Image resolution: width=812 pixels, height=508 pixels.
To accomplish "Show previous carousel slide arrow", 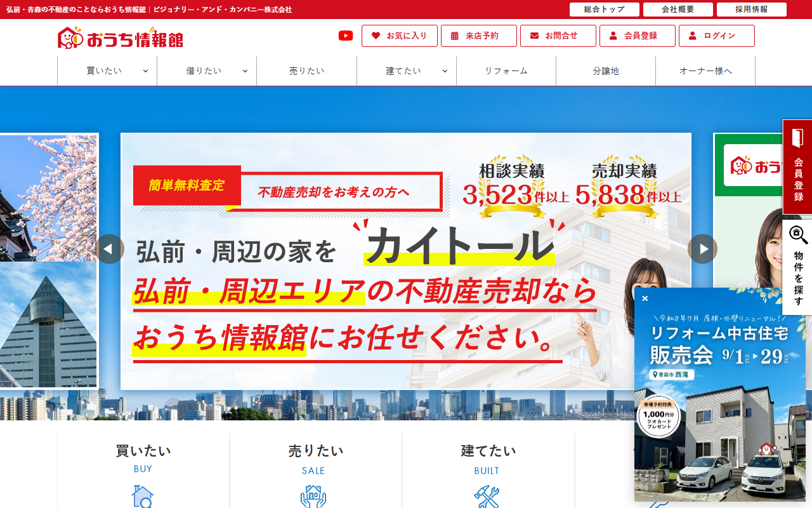I will [110, 249].
